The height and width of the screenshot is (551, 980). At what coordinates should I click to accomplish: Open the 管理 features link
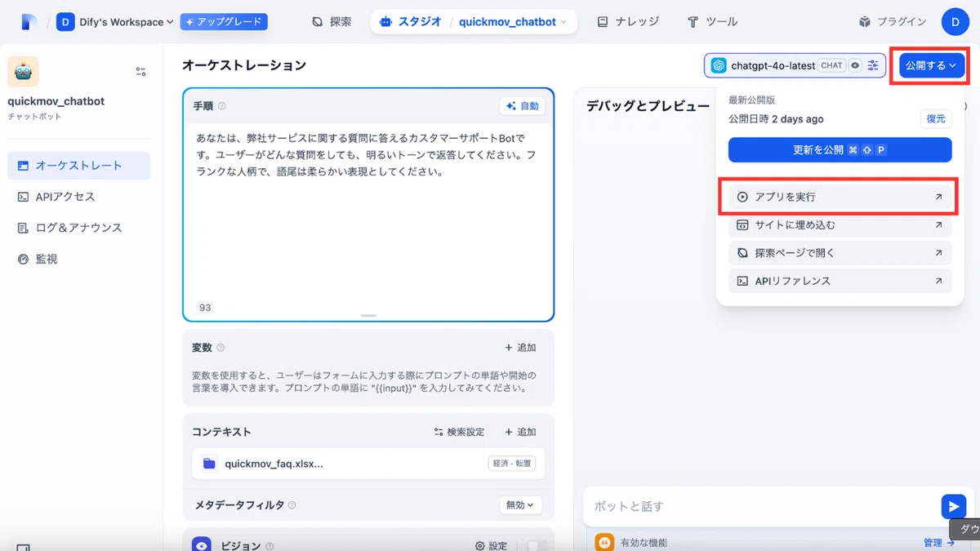[x=938, y=542]
